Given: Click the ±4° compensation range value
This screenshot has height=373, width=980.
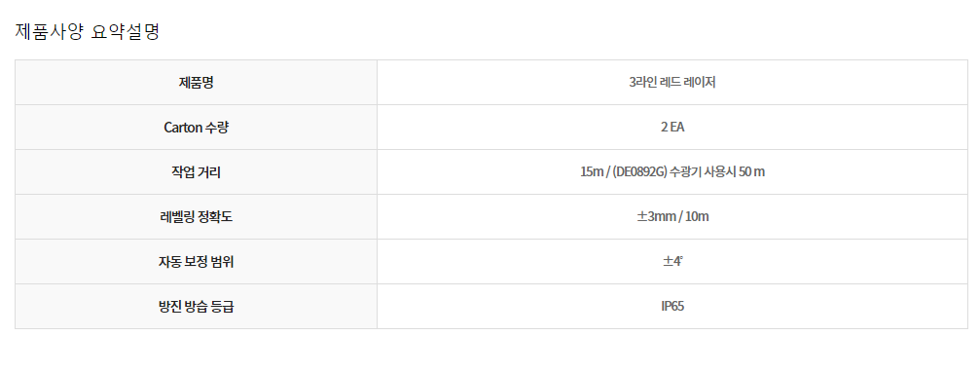Looking at the screenshot, I should pyautogui.click(x=672, y=262).
